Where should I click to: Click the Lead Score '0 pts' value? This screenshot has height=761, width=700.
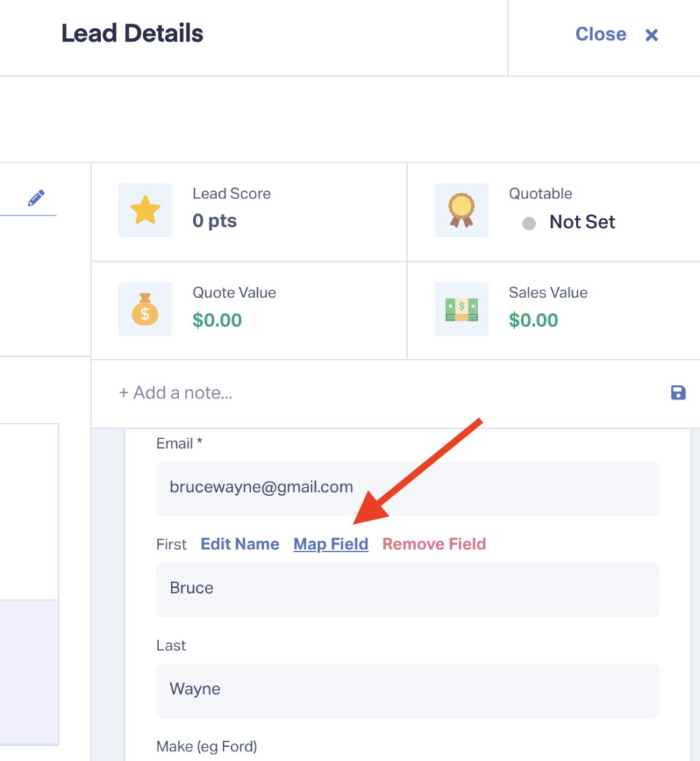tap(215, 221)
